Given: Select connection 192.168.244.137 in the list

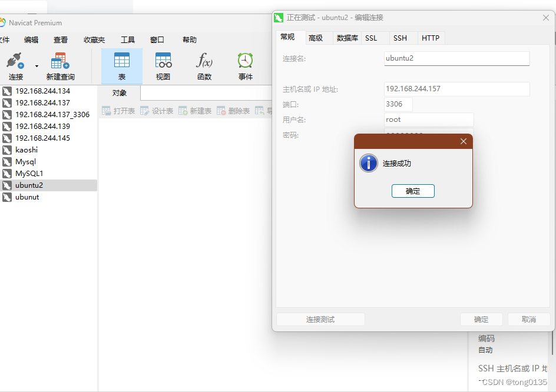Looking at the screenshot, I should (x=48, y=103).
